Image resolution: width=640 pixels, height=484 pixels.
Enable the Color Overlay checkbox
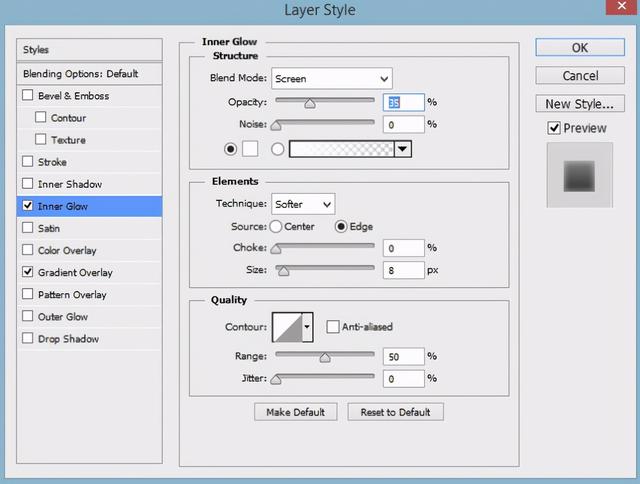[27, 249]
